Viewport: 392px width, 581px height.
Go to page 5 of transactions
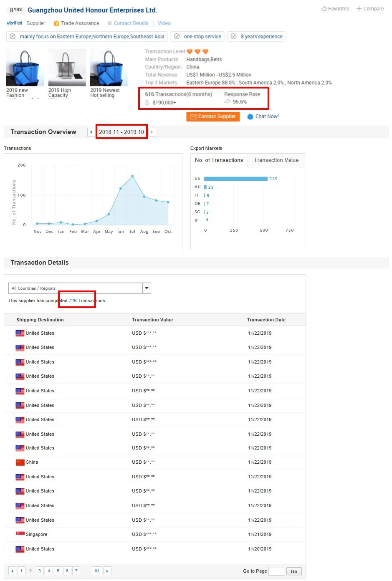coord(58,571)
